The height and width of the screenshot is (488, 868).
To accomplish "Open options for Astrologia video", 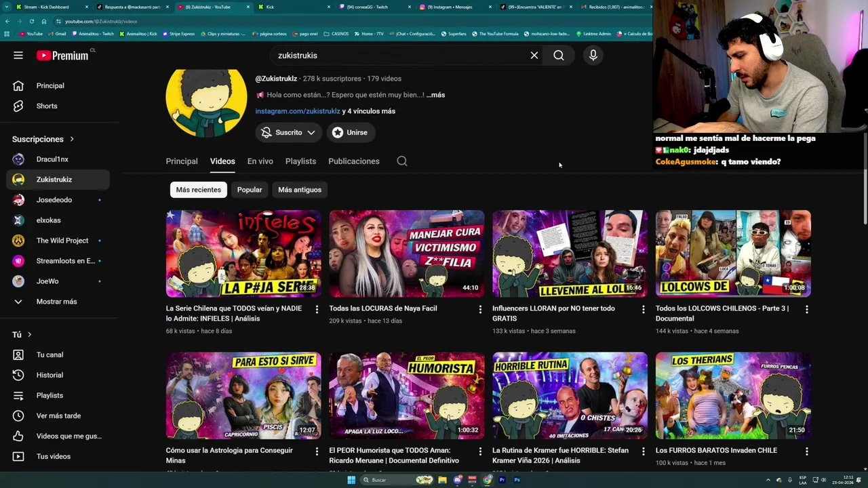I will [x=317, y=451].
